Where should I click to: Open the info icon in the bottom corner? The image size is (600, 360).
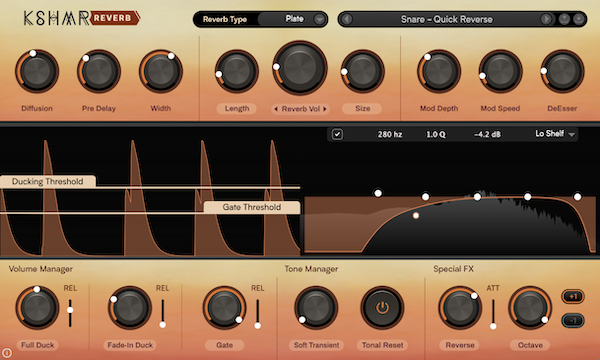coord(7,352)
